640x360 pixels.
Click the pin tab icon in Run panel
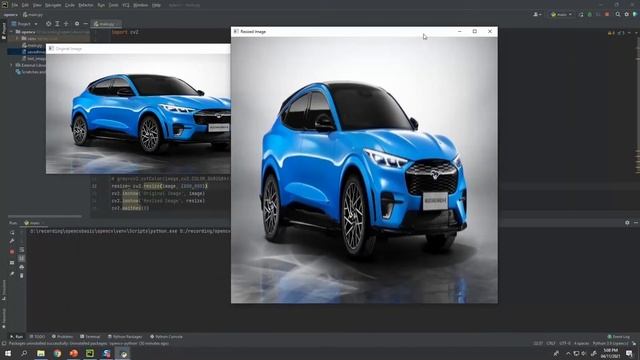click(x=12, y=273)
